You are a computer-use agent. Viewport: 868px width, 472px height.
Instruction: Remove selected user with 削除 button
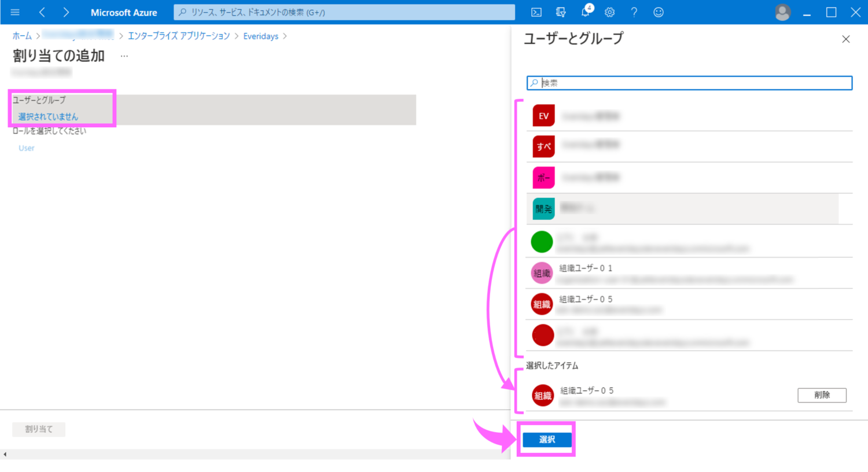pyautogui.click(x=822, y=395)
